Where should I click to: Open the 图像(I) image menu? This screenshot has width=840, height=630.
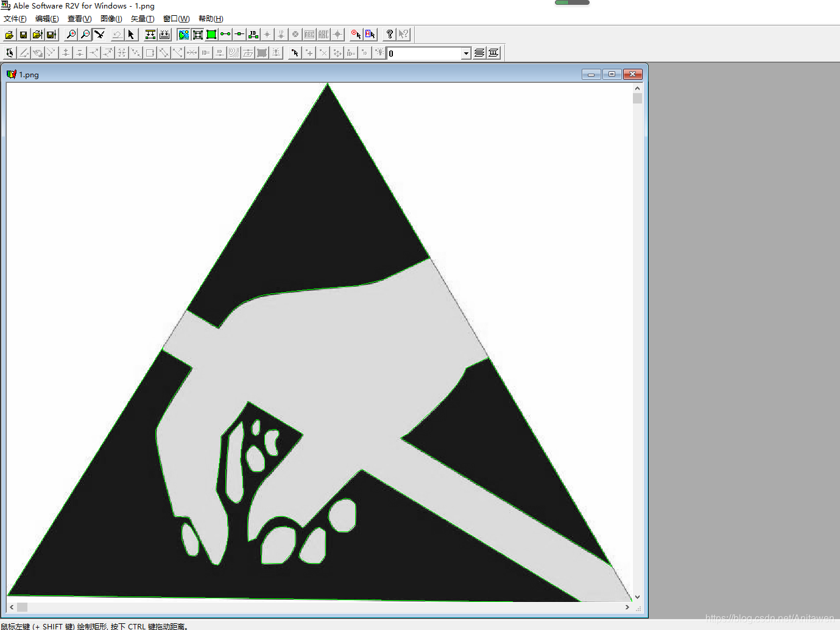(x=111, y=19)
